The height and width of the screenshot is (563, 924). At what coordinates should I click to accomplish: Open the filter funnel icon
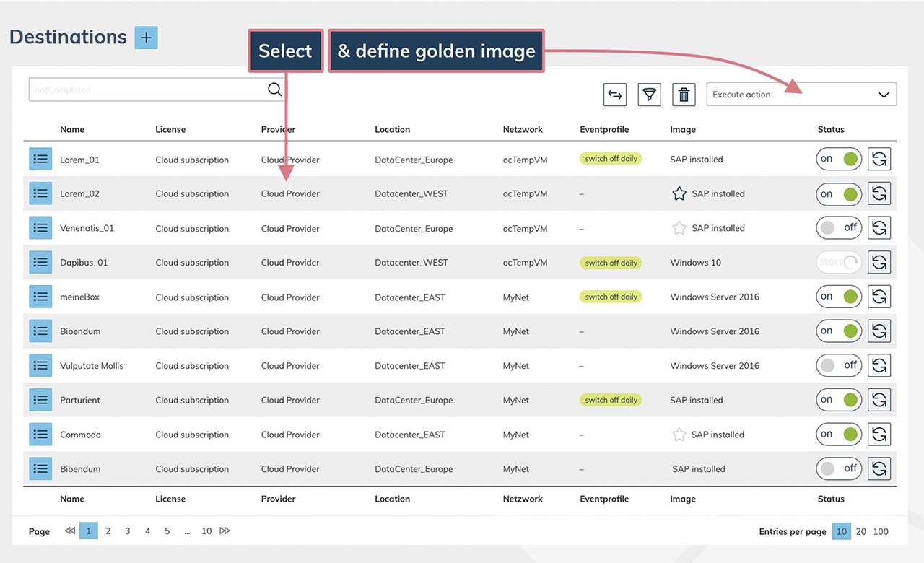(x=650, y=95)
